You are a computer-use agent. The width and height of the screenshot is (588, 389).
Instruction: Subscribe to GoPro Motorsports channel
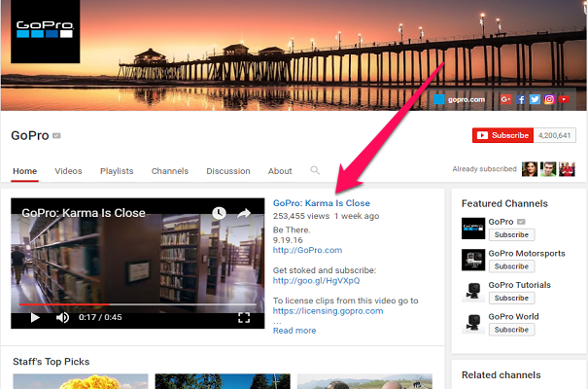[x=510, y=266]
